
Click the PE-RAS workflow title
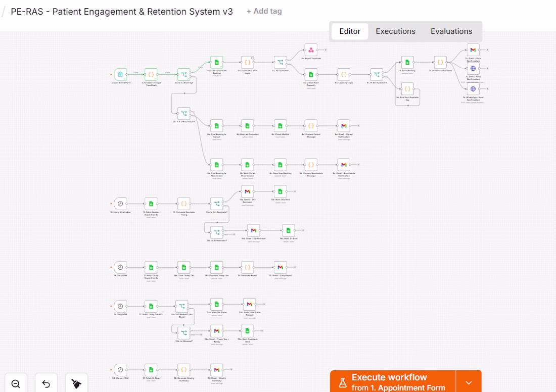click(x=122, y=12)
